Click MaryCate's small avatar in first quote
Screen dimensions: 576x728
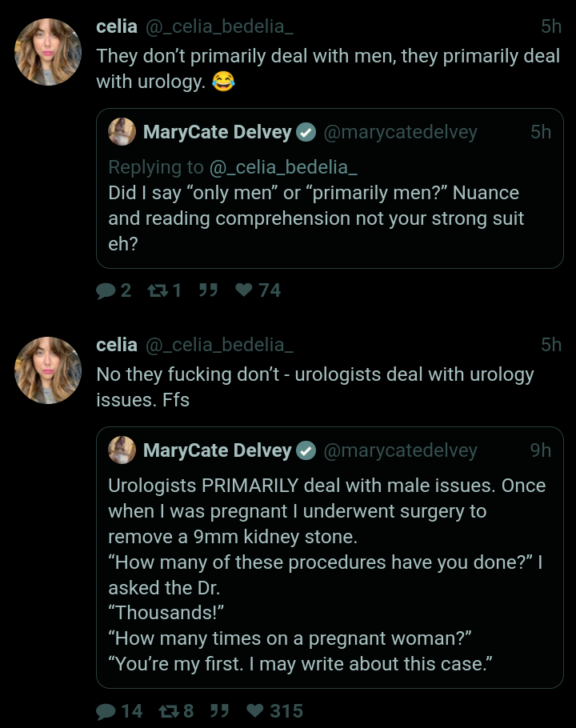coord(122,132)
